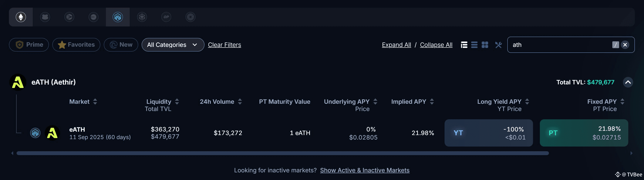Click the '1 eATH' maturity value
The width and height of the screenshot is (644, 180).
point(300,133)
